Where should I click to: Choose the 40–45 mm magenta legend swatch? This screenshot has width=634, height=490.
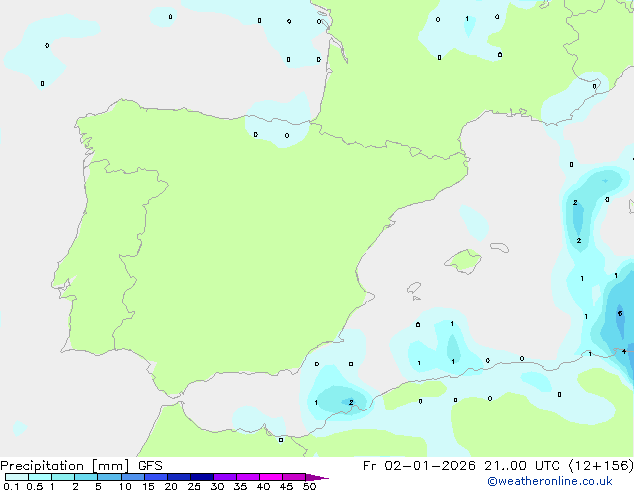271,477
